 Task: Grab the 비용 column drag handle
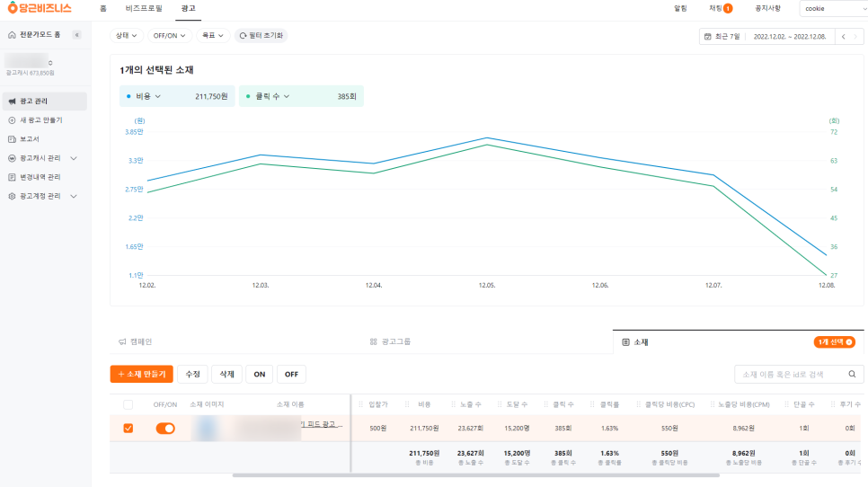tap(407, 404)
